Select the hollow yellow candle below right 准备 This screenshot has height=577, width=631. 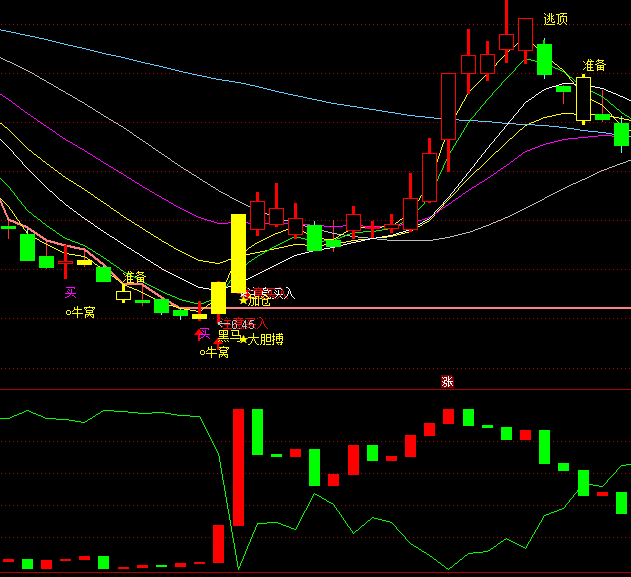(x=582, y=100)
